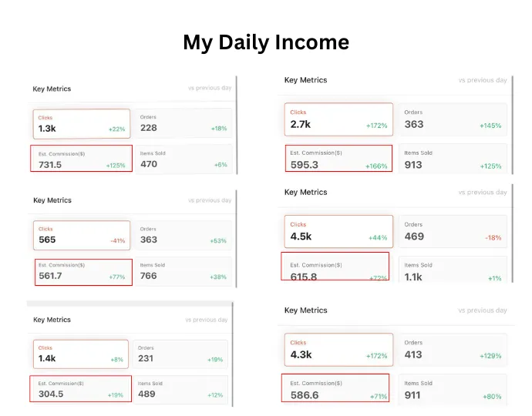The height and width of the screenshot is (416, 532).
Task: Select Est. Commission card showing 731.5
Action: click(82, 159)
